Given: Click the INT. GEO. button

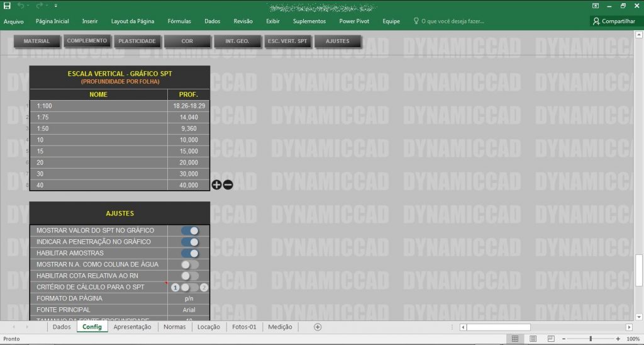Looking at the screenshot, I should coord(237,41).
